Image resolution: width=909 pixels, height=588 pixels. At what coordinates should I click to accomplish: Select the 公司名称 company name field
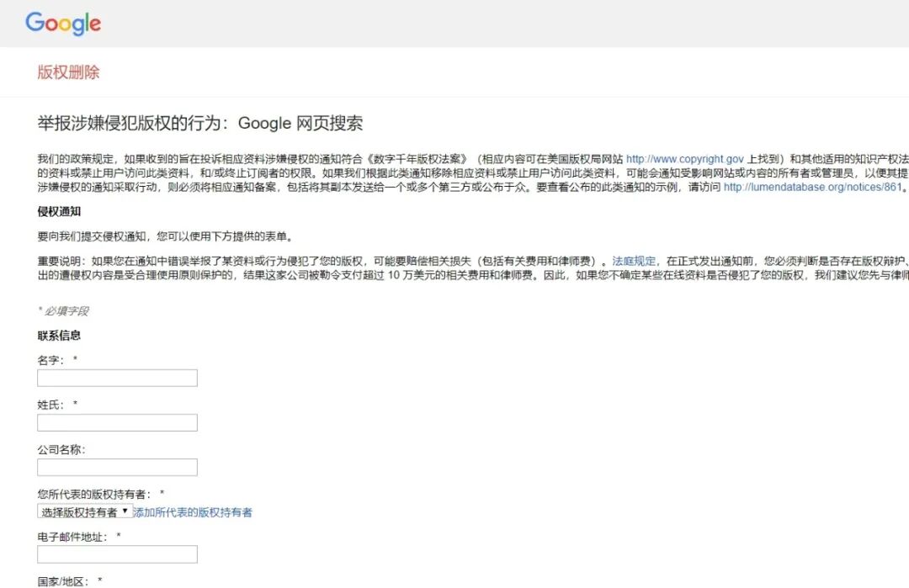pos(116,467)
